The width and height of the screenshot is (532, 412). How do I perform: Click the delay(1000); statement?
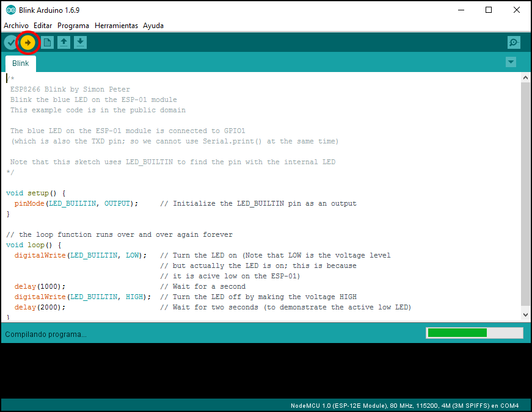coord(40,286)
